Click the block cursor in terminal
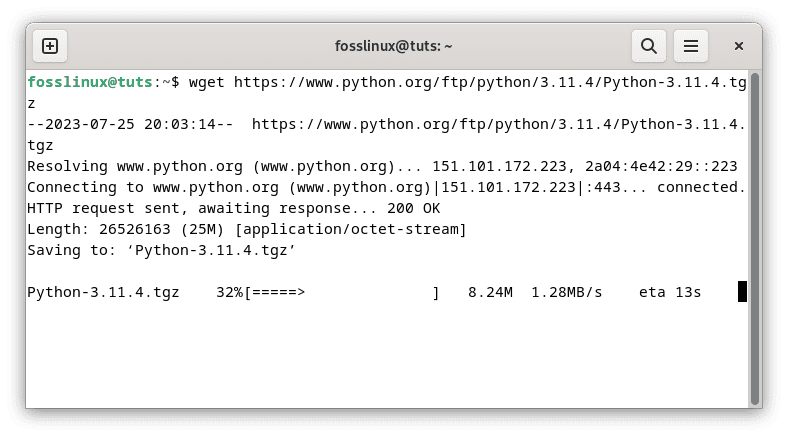The height and width of the screenshot is (437, 788). coord(742,292)
